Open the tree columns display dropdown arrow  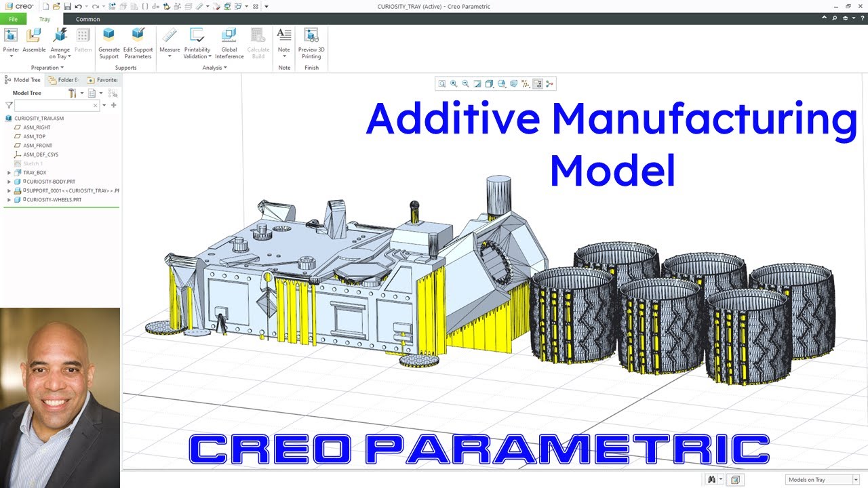pyautogui.click(x=101, y=93)
